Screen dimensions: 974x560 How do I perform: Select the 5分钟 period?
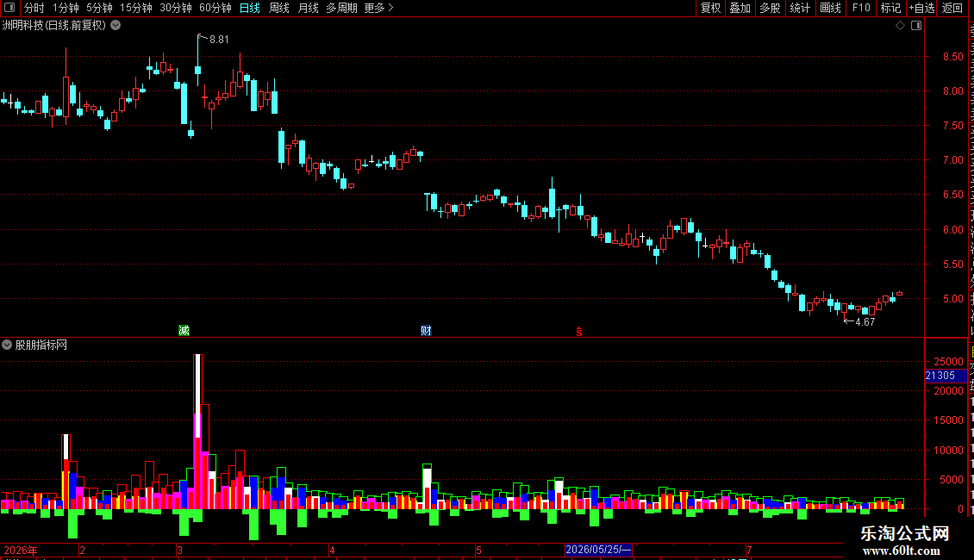[x=99, y=8]
